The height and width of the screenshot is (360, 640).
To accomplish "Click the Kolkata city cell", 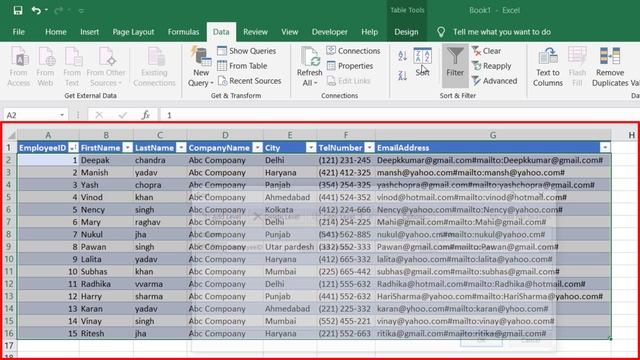I will (290, 210).
